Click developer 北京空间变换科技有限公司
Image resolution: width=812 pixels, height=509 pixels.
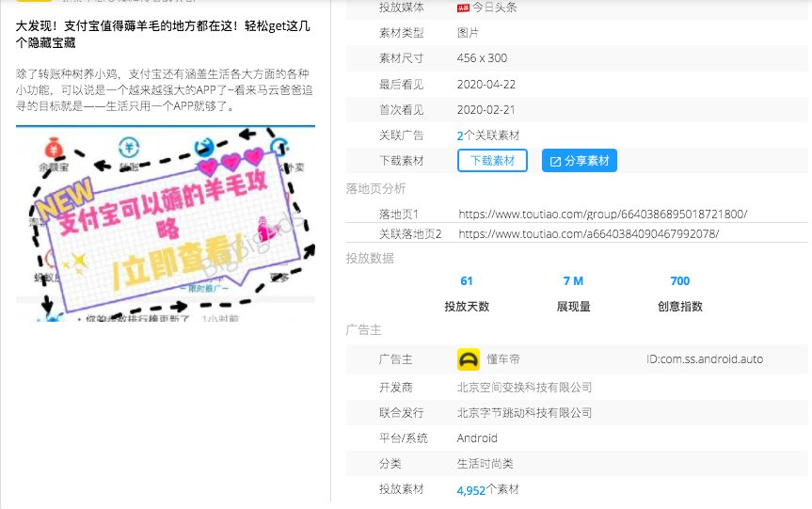pos(524,388)
